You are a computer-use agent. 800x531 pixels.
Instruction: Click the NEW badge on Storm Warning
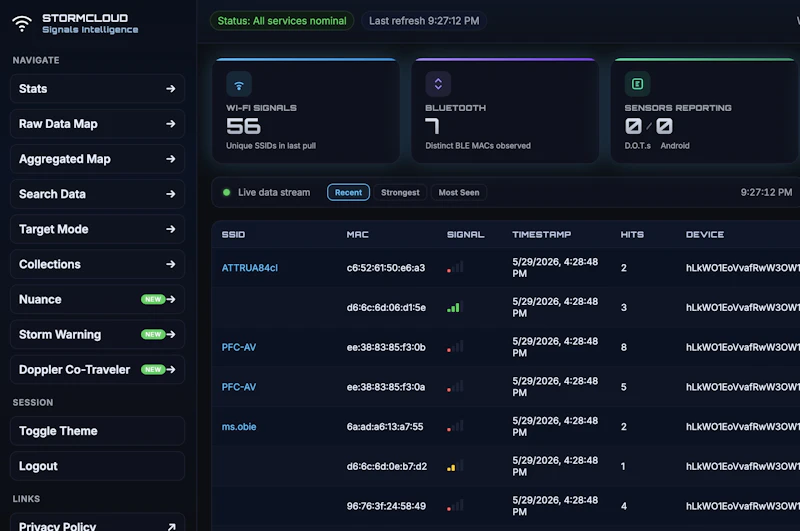pos(153,335)
